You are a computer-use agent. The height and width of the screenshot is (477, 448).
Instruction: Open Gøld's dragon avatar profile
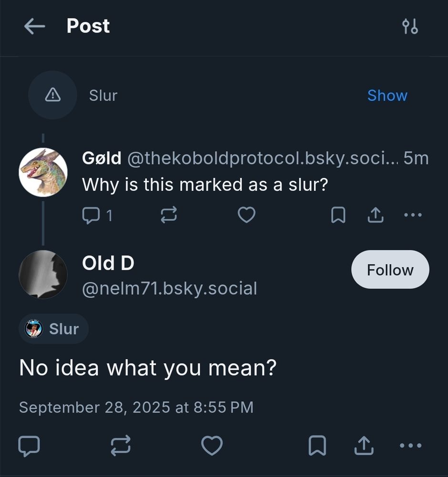click(x=43, y=172)
